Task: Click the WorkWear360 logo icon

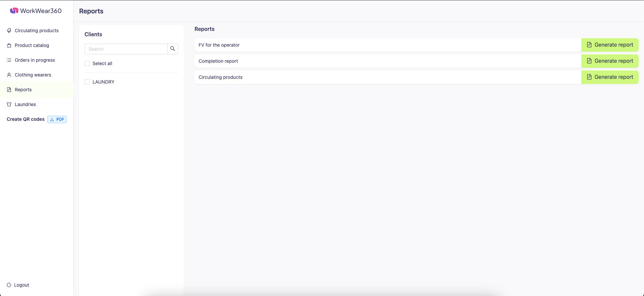Action: point(14,11)
